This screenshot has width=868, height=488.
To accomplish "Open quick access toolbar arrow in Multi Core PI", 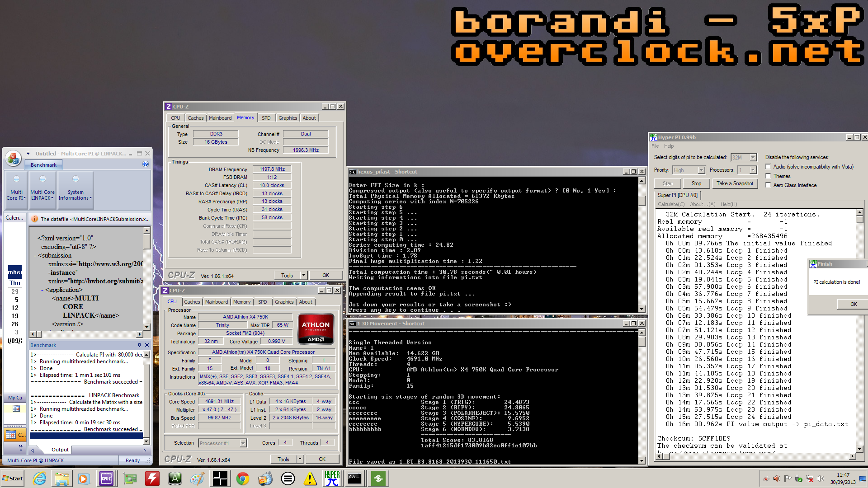I will click(x=28, y=154).
